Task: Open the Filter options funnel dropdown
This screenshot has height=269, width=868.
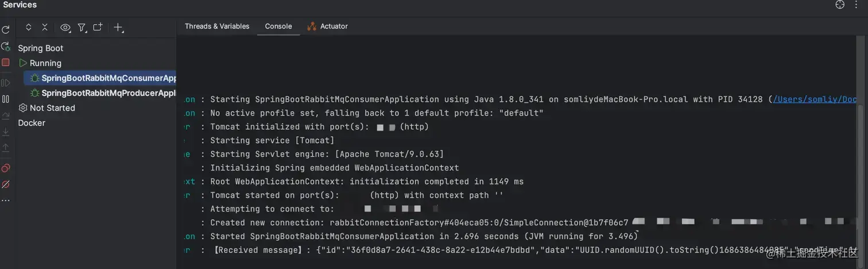Action: point(82,27)
